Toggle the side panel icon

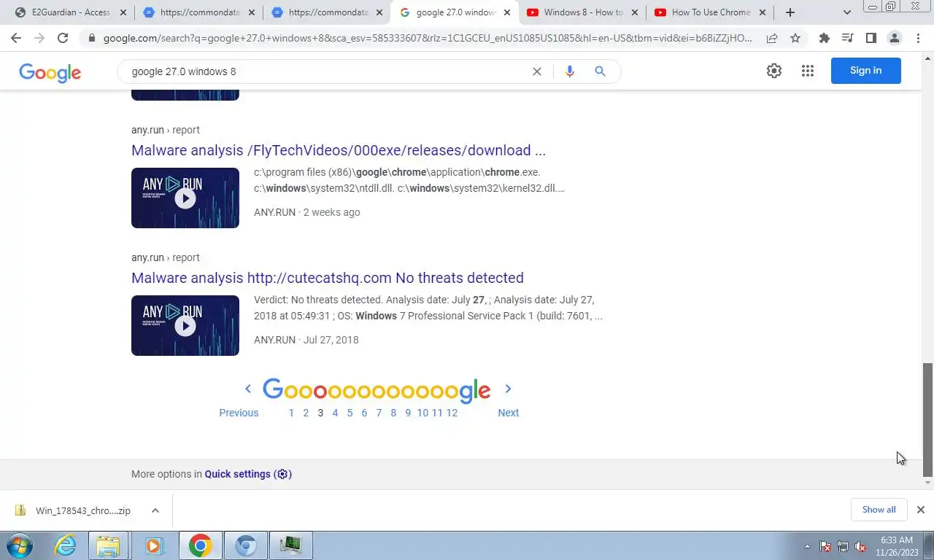[x=871, y=38]
